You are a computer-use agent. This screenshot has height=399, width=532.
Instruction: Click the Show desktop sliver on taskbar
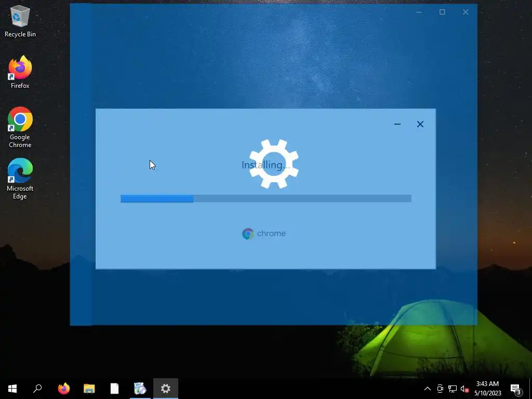530,389
